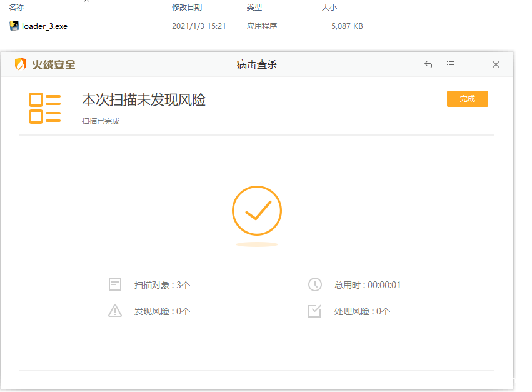Sort by 名称 column header
The width and height of the screenshot is (532, 392).
(16, 7)
